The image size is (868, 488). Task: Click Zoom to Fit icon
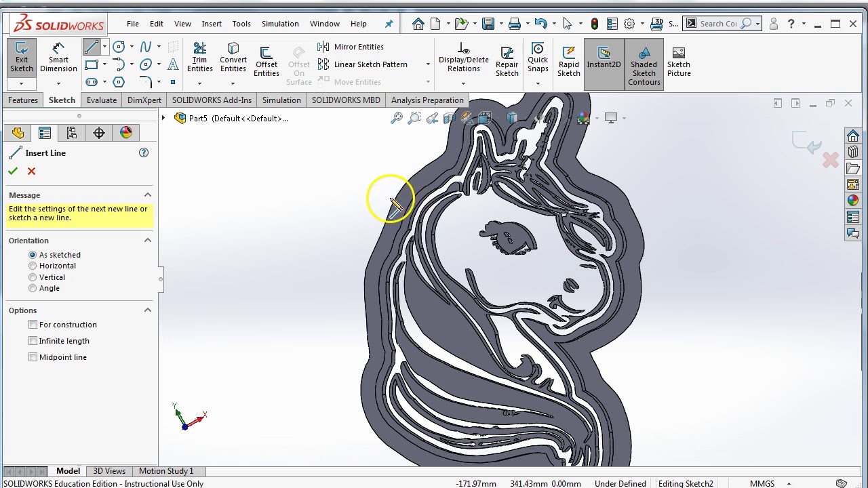tap(397, 119)
